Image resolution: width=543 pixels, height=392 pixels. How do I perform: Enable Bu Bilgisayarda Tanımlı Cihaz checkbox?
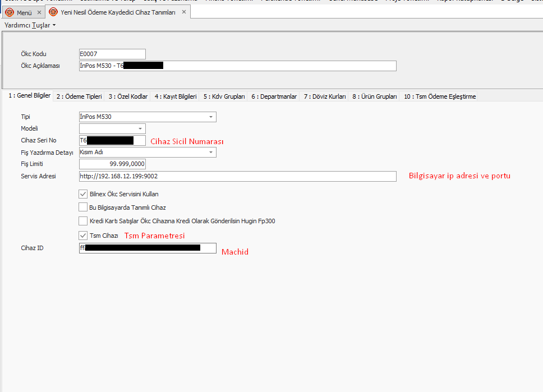click(84, 207)
